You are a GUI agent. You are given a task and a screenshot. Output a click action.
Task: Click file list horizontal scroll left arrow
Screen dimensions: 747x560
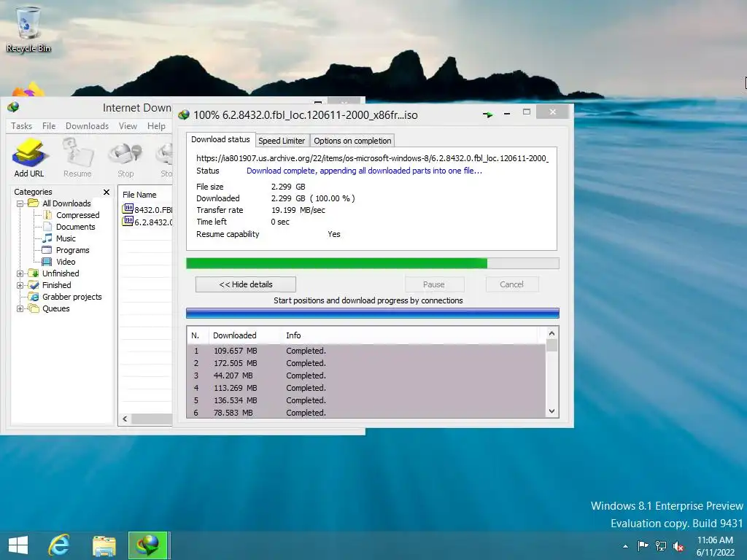125,419
